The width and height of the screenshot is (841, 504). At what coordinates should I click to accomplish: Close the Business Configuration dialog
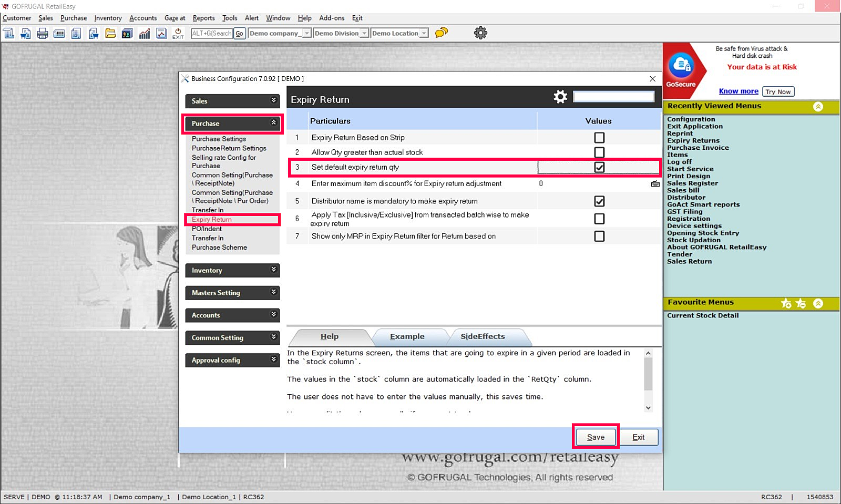pyautogui.click(x=652, y=79)
